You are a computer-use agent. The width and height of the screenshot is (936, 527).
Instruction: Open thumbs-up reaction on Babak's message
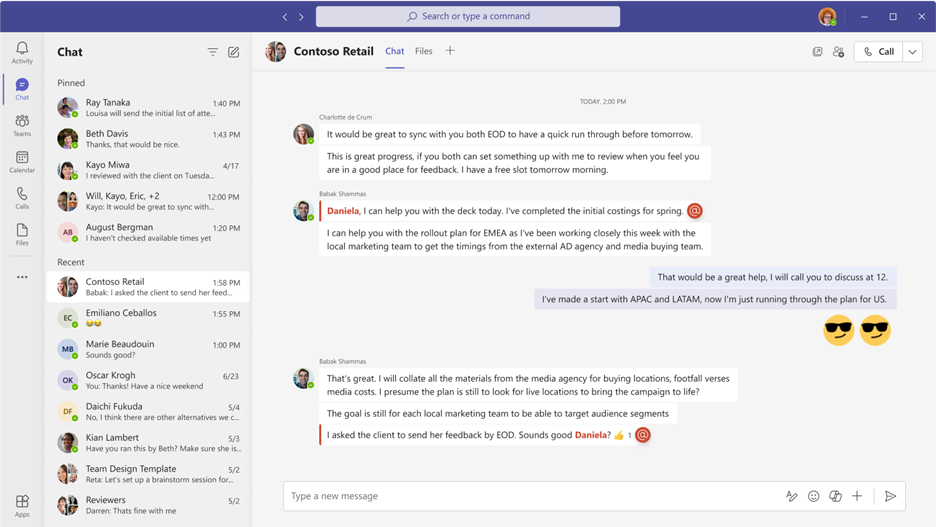[618, 436]
